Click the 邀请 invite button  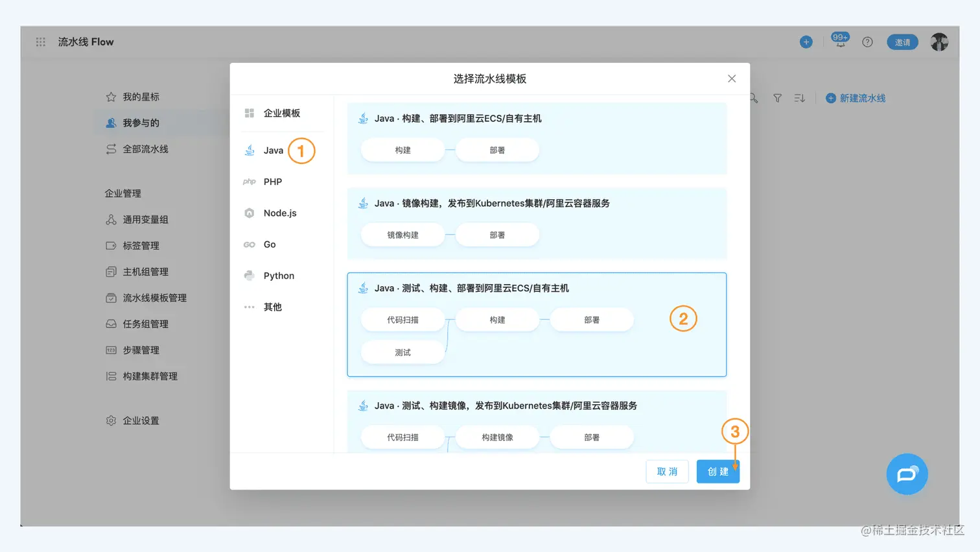[902, 42]
